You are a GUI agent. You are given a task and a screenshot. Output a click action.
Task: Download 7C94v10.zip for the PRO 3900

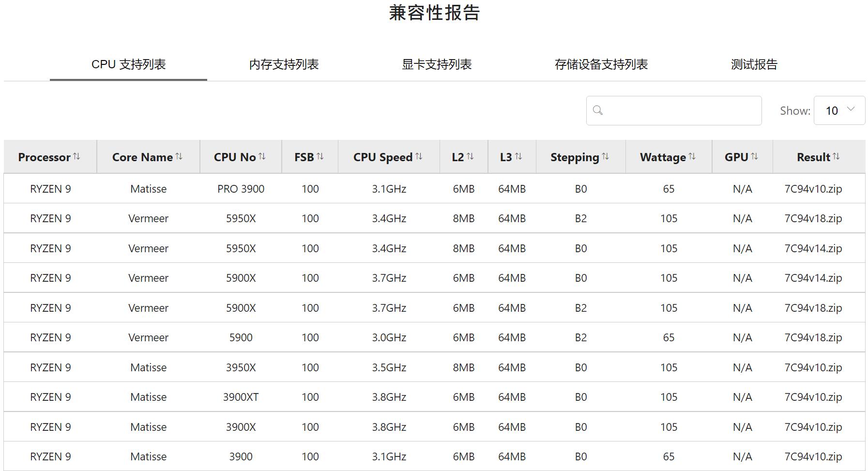pyautogui.click(x=816, y=189)
